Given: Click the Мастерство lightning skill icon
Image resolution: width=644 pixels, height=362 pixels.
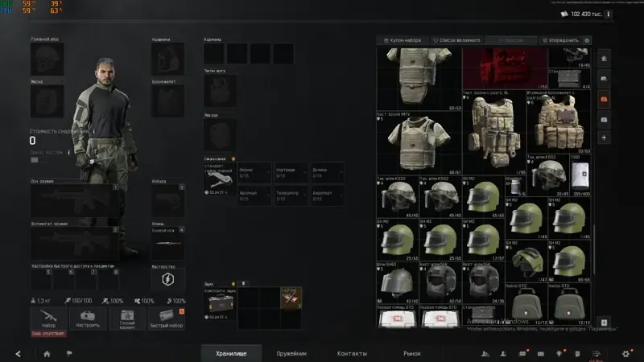Looking at the screenshot, I should point(167,279).
